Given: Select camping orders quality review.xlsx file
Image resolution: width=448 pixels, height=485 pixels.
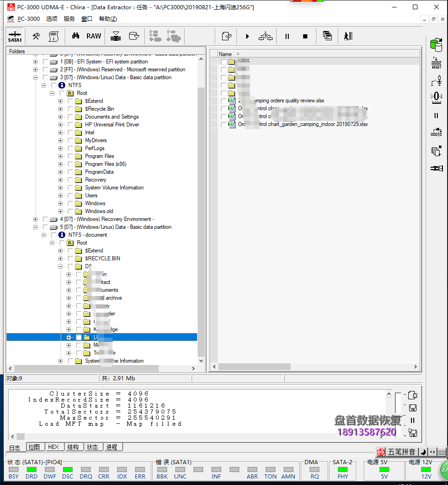Looking at the screenshot, I should [x=281, y=101].
